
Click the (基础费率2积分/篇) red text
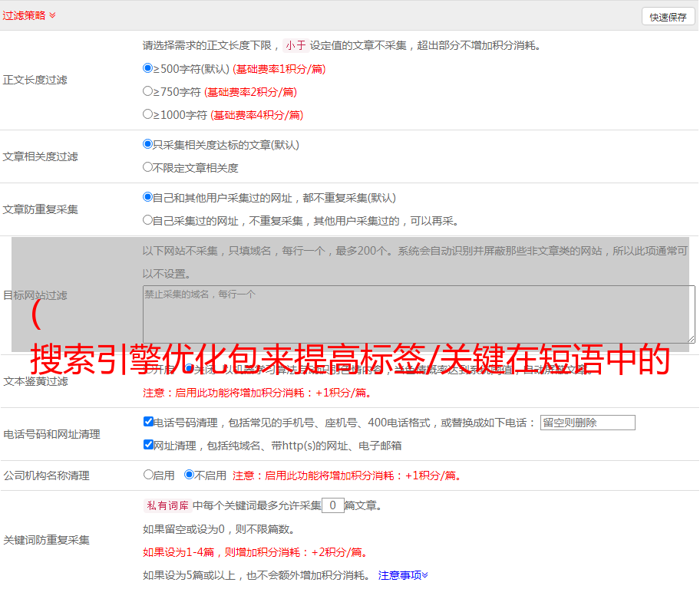250,92
